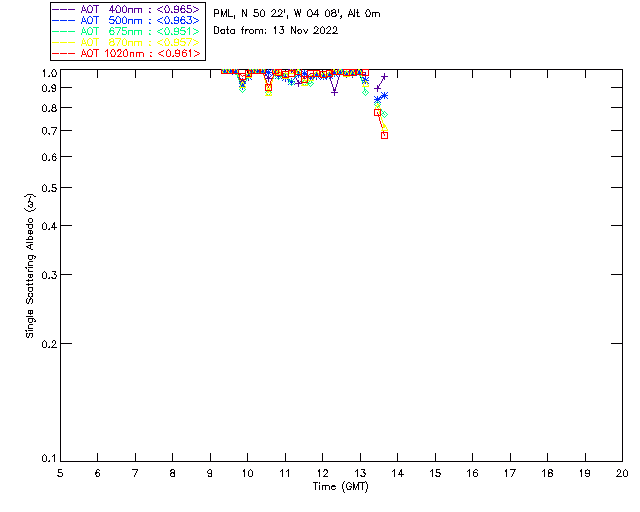Click the x-axis hour label 6

[98, 473]
